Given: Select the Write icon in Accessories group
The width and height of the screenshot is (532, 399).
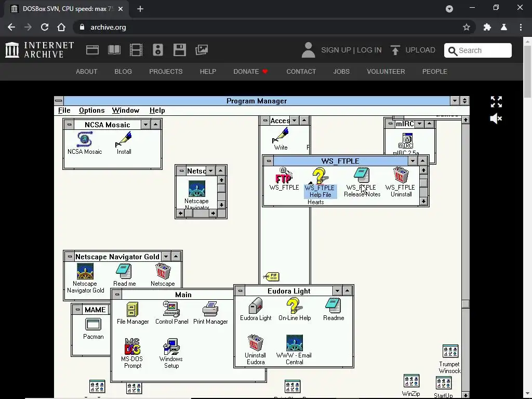Looking at the screenshot, I should click(281, 136).
